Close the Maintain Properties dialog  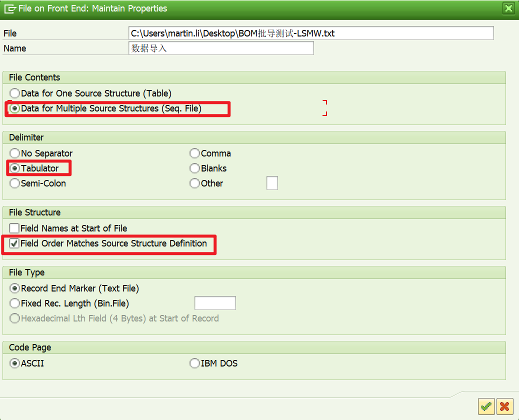tap(508, 7)
